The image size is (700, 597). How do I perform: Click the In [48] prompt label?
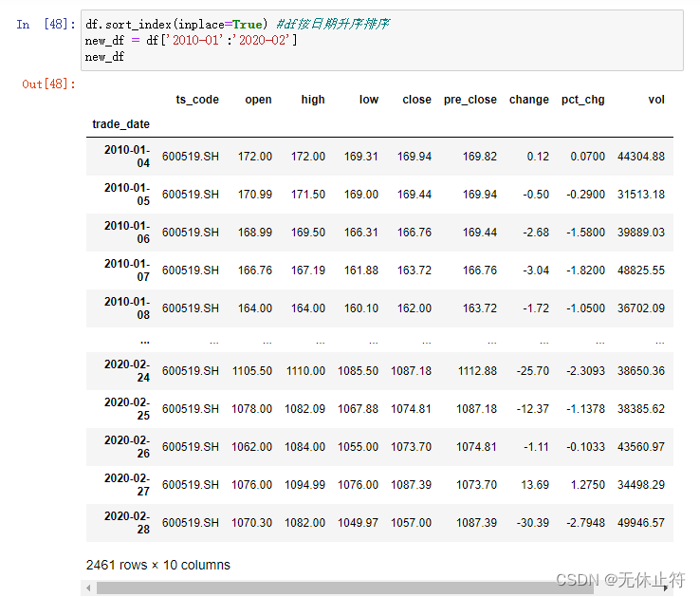[46, 24]
